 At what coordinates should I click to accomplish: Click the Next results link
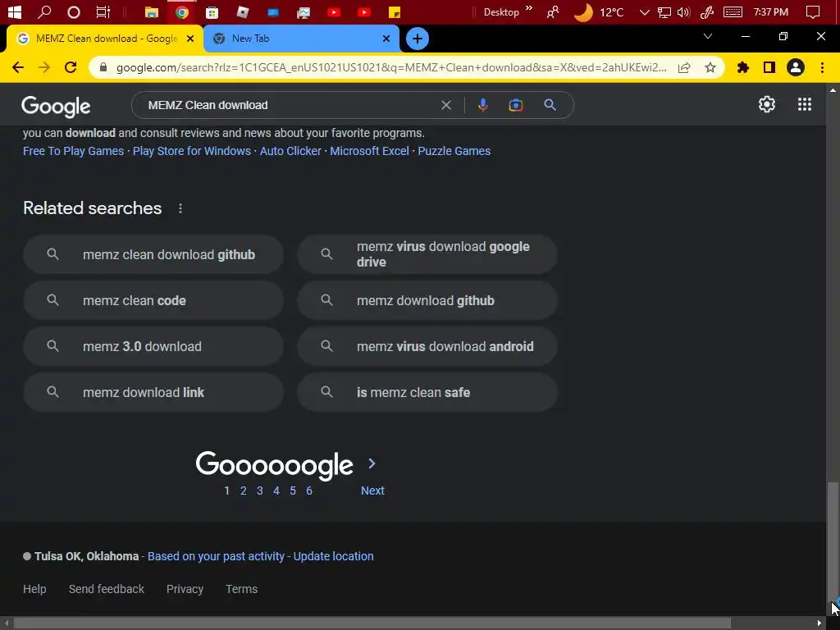(373, 491)
